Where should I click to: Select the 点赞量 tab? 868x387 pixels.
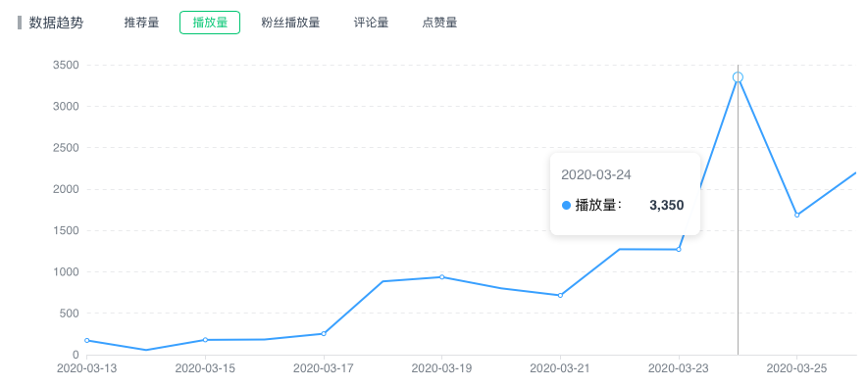click(x=439, y=23)
